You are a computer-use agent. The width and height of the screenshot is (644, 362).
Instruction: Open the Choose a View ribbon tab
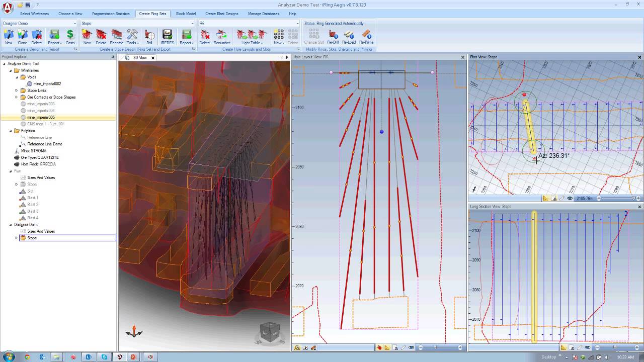click(70, 14)
